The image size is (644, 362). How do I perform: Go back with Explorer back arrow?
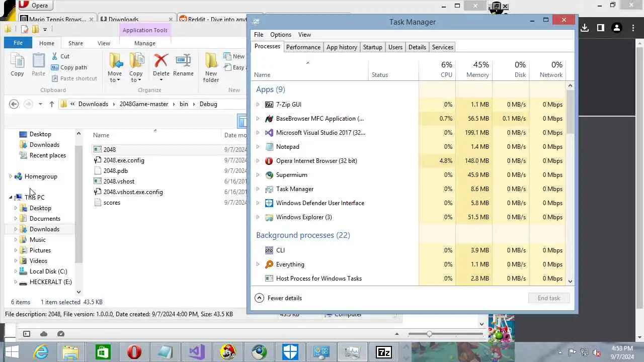14,104
